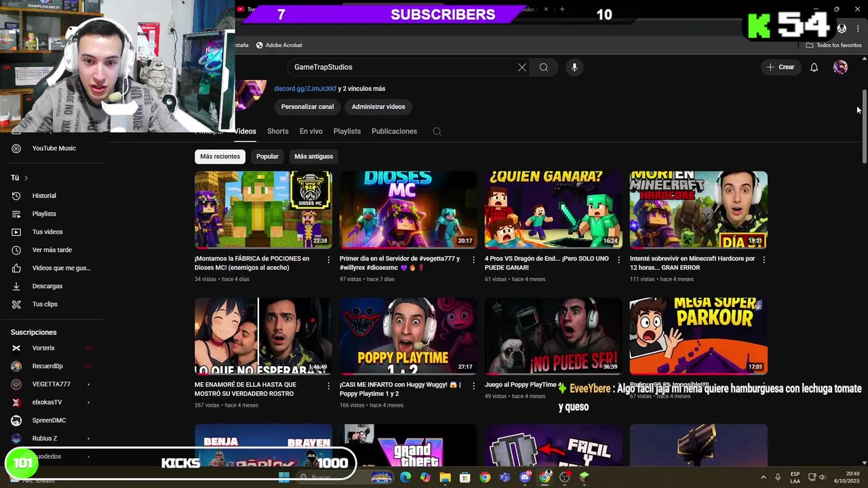Click Administrar videos button
868x488 pixels.
coord(378,106)
